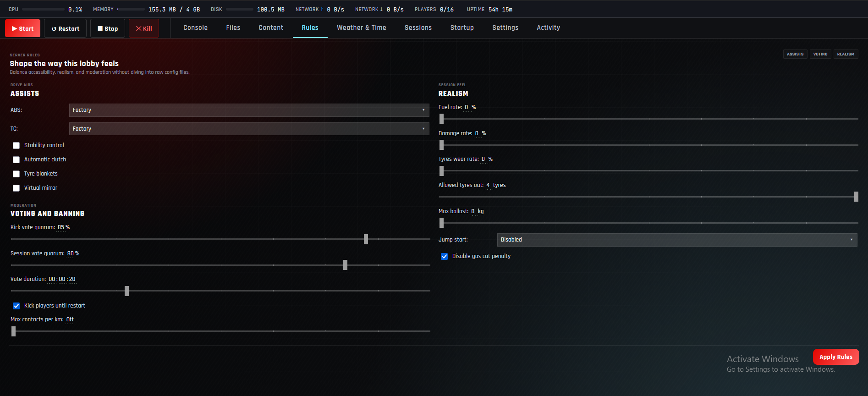Restart the server

pos(65,28)
